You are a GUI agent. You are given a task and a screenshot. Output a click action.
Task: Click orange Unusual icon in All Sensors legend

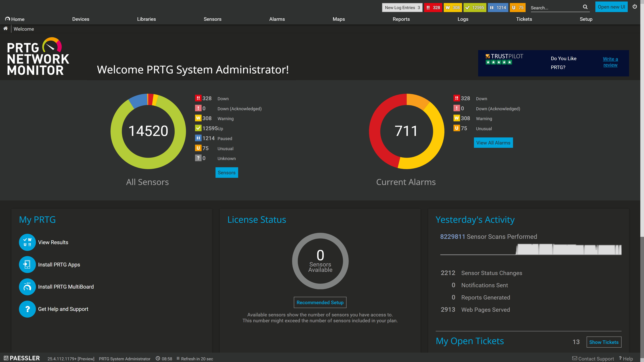point(198,148)
